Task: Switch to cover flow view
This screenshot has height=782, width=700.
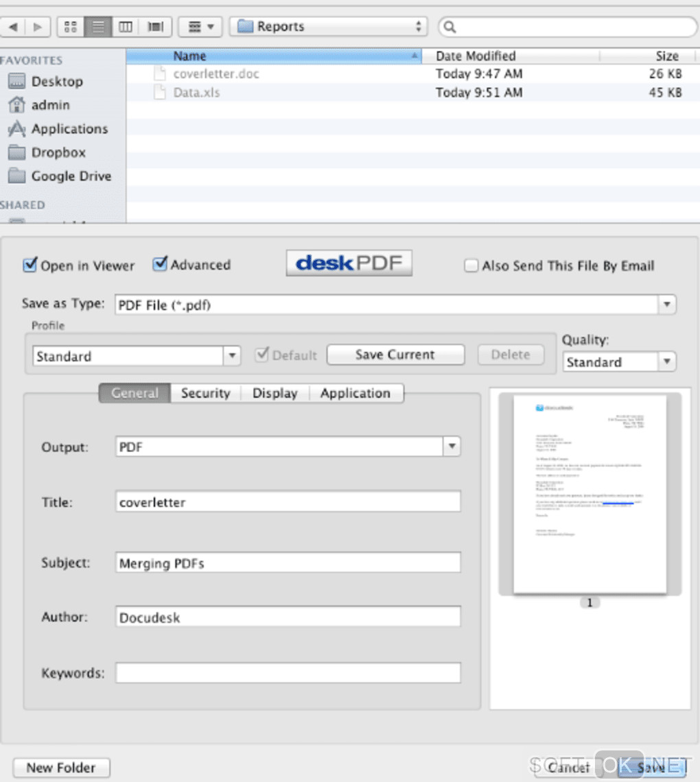Action: (155, 27)
